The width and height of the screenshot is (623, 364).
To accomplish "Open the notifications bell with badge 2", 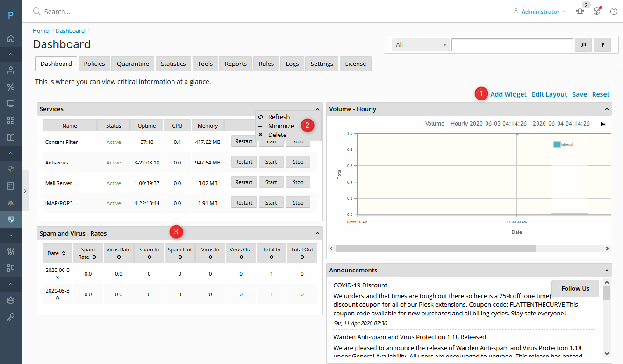I will click(580, 11).
